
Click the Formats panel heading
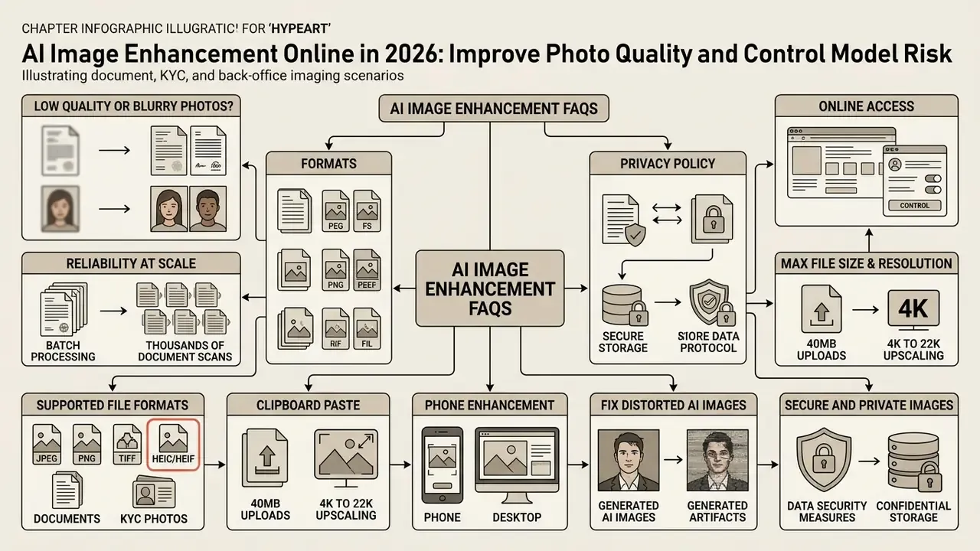click(329, 163)
